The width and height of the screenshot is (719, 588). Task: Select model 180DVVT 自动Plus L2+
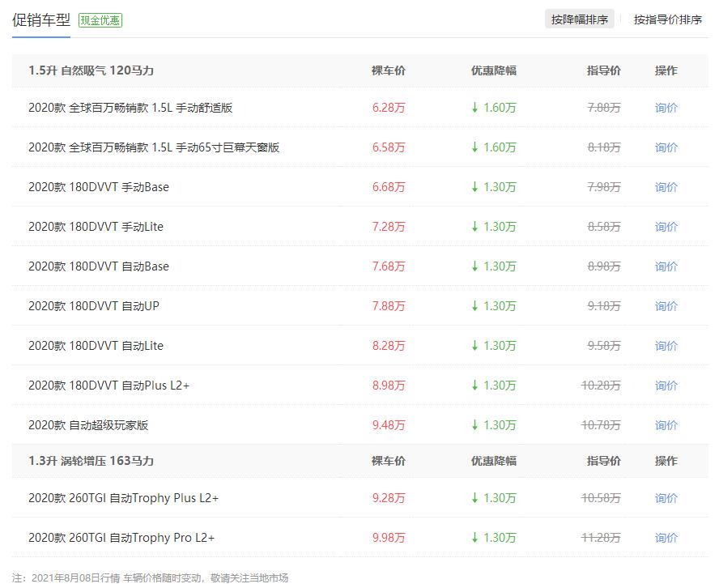[130, 386]
